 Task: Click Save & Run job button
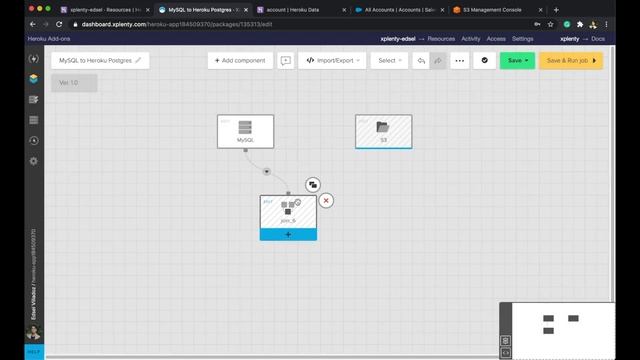tap(571, 60)
